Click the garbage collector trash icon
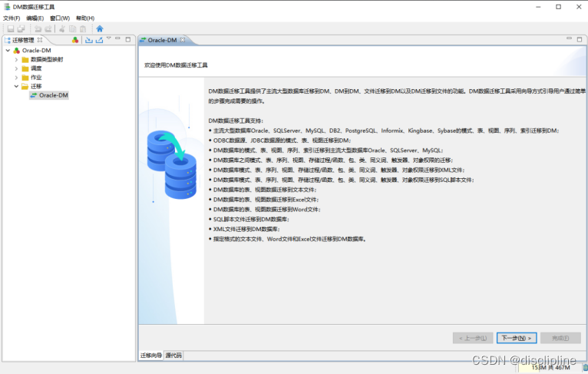Image resolution: width=588 pixels, height=374 pixels. pyautogui.click(x=585, y=368)
